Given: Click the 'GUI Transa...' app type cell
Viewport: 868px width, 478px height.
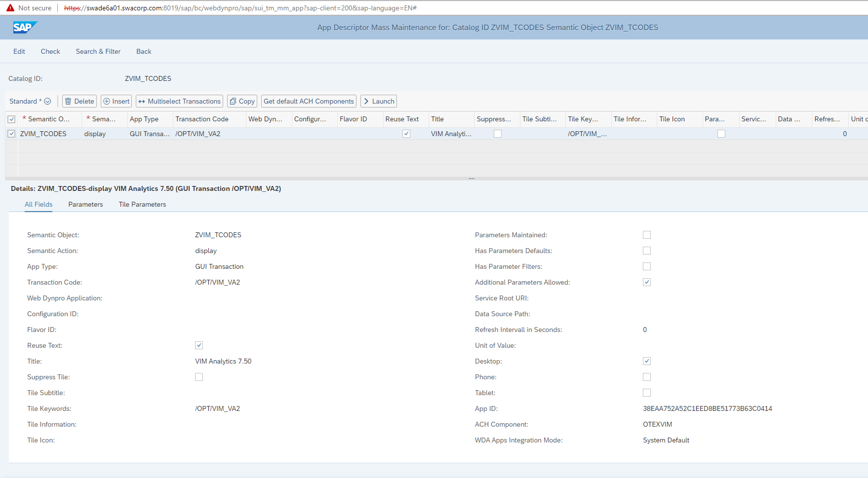Looking at the screenshot, I should pyautogui.click(x=150, y=134).
